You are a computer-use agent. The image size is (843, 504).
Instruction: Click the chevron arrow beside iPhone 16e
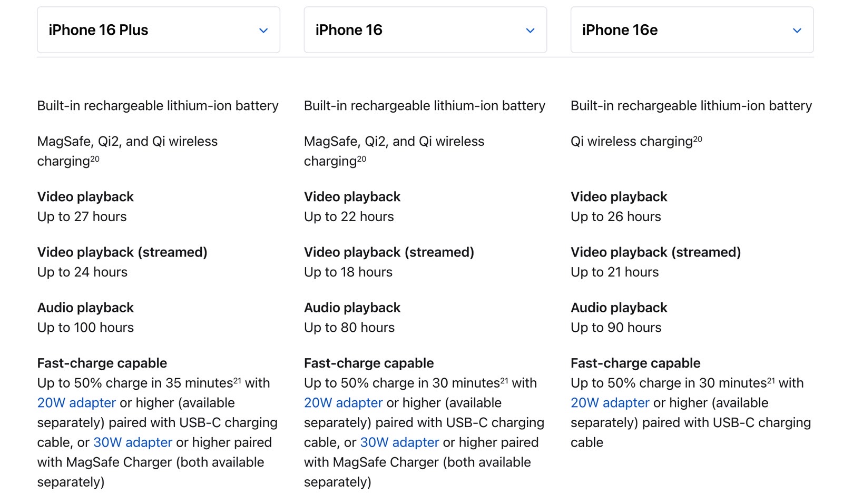[x=797, y=31]
